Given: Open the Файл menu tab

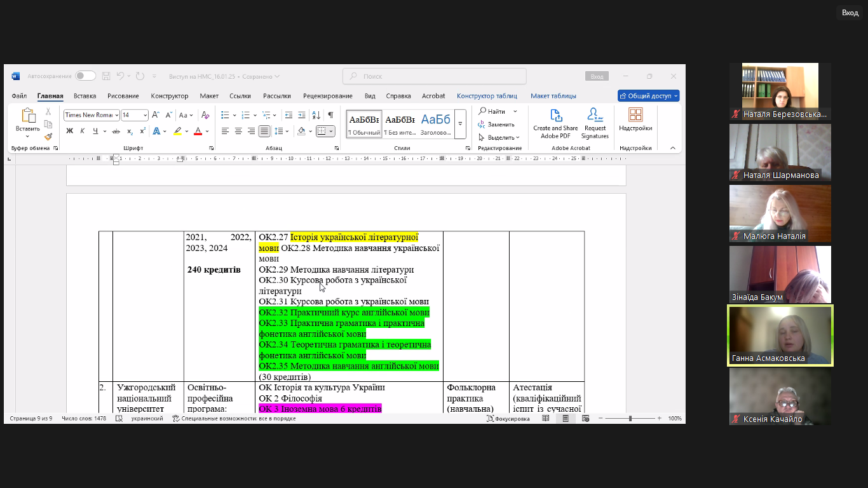Looking at the screenshot, I should 19,96.
